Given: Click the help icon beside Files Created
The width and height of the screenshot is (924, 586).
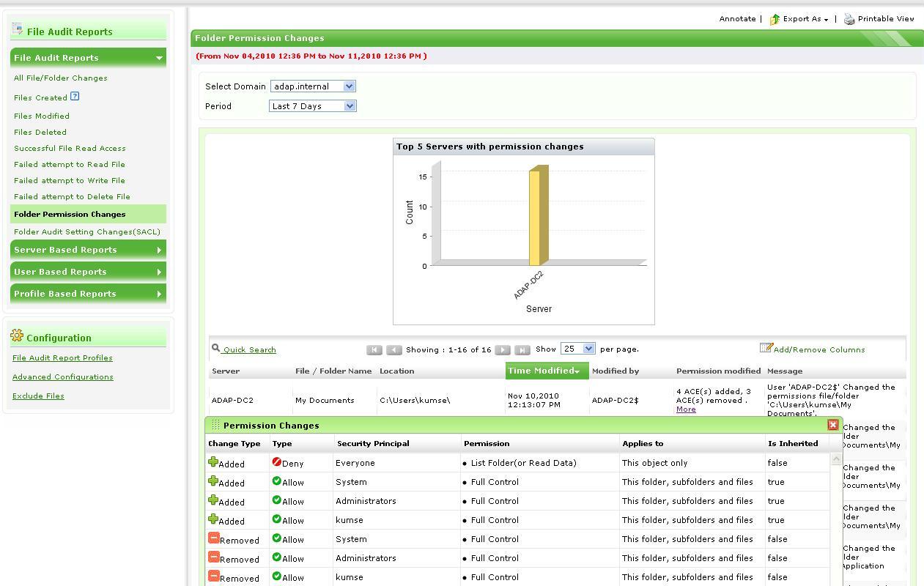Looking at the screenshot, I should pos(75,96).
